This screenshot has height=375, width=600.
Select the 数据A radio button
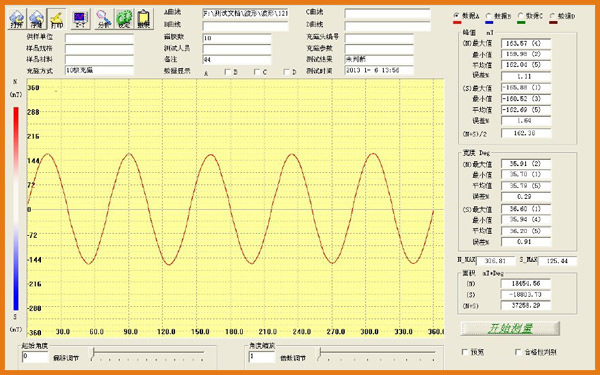456,16
